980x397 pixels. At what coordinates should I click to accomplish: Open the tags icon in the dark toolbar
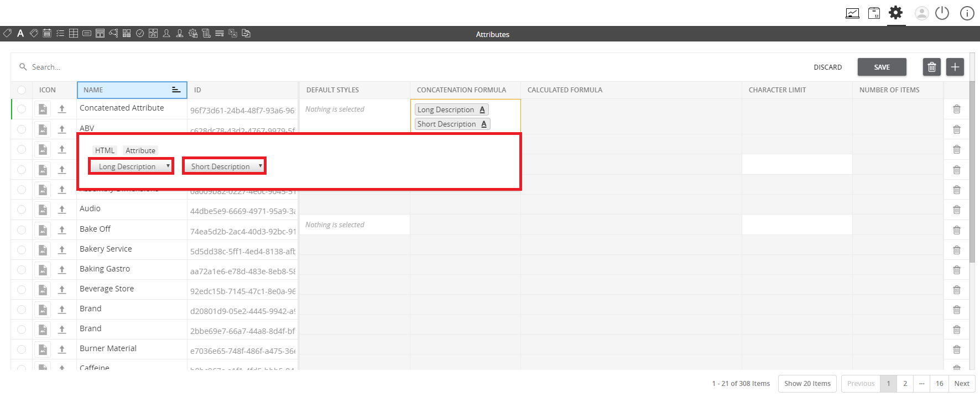pos(34,33)
